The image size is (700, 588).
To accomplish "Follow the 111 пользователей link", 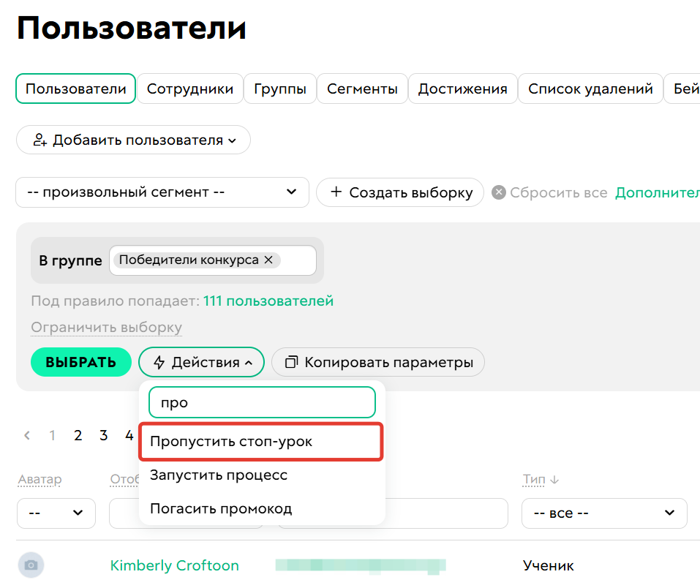I will click(x=268, y=301).
